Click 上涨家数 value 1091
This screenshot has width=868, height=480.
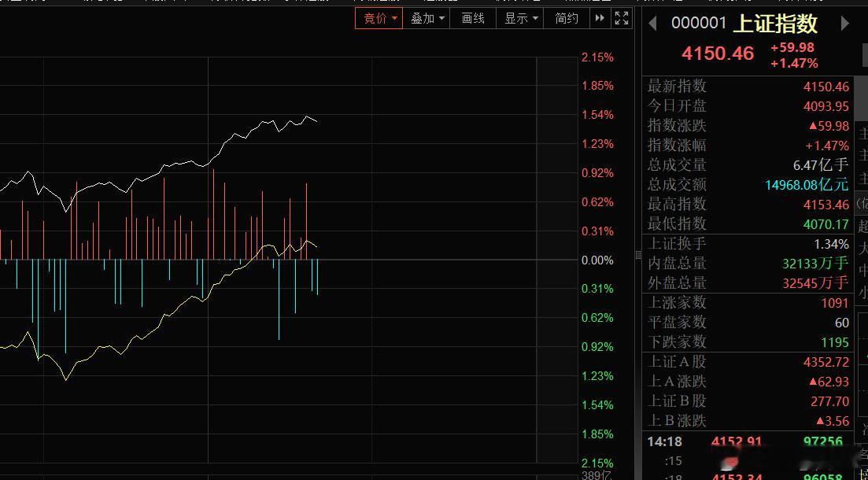coord(835,303)
